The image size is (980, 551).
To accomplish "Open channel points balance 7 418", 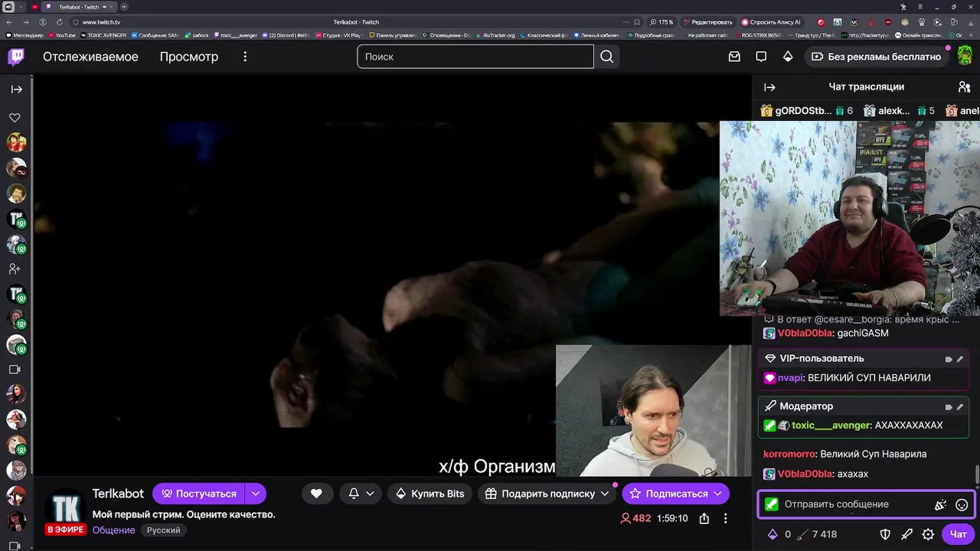I will click(x=818, y=534).
